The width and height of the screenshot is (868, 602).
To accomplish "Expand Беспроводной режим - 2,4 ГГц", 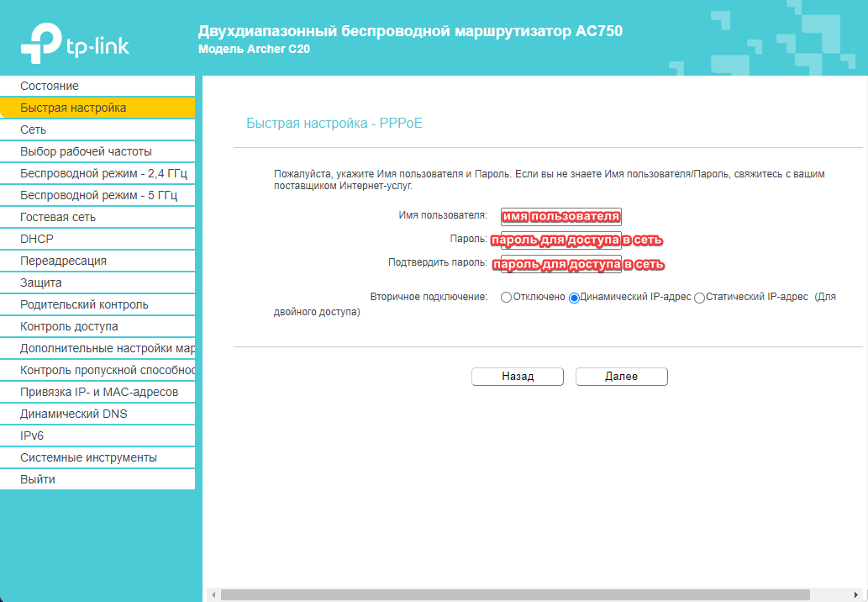I will [103, 173].
